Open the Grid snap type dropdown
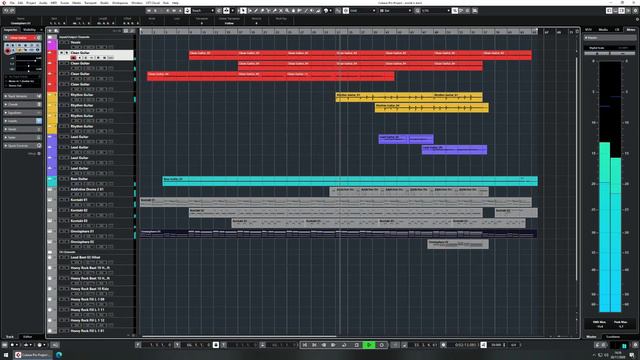This screenshot has height=360, width=640. 362,11
